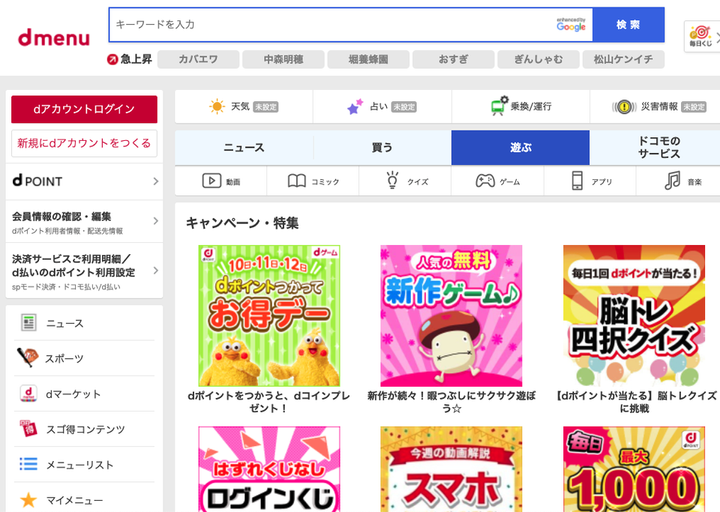The image size is (720, 512).
Task: Select the カバエワ trending keyword
Action: click(198, 59)
